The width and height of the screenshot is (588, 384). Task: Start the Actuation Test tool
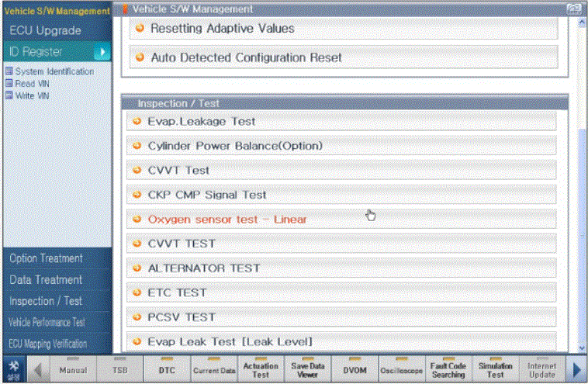pyautogui.click(x=261, y=370)
